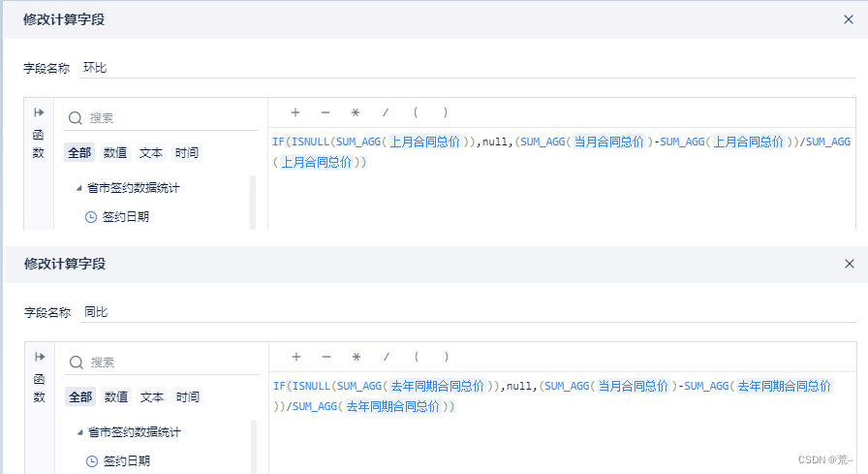The width and height of the screenshot is (868, 474).
Task: Collapse function panel in 环比 dialog
Action: pyautogui.click(x=39, y=112)
